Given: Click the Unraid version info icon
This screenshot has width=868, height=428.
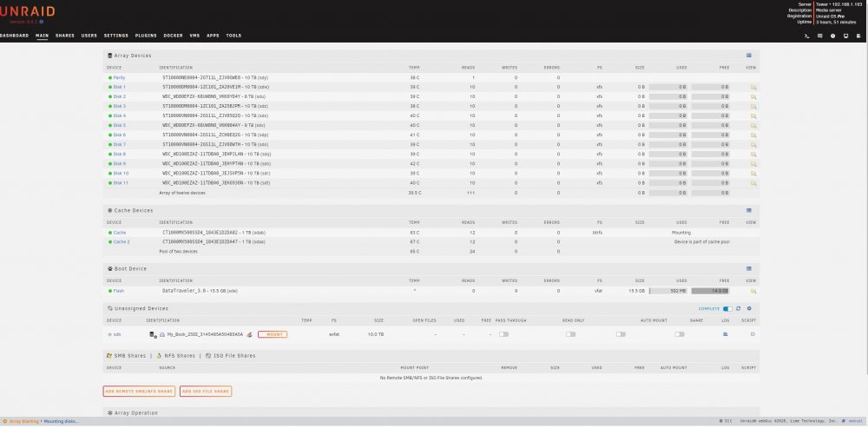Looking at the screenshot, I should point(41,22).
